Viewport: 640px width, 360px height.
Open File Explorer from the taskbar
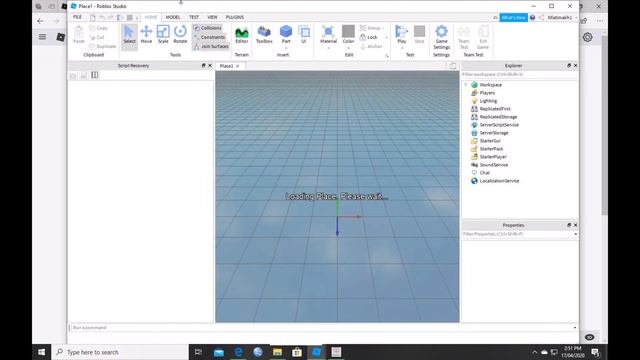tap(278, 352)
